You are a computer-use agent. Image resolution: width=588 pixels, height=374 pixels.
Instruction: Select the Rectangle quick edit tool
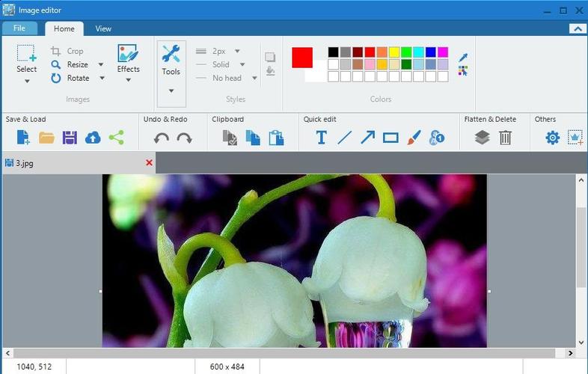pyautogui.click(x=391, y=138)
